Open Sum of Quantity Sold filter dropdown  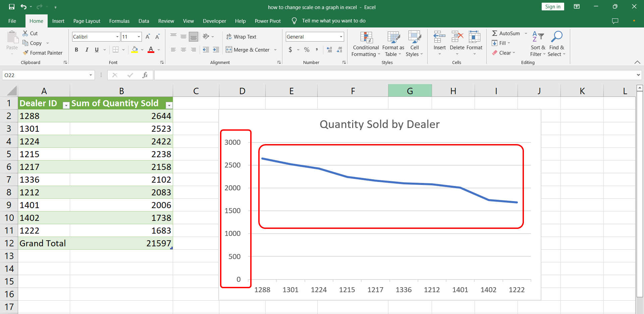(169, 105)
